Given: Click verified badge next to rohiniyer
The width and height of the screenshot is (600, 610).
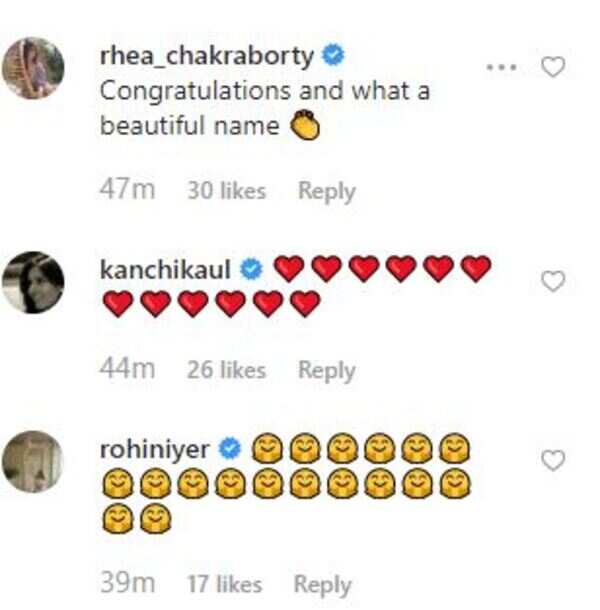Looking at the screenshot, I should coord(229,449).
